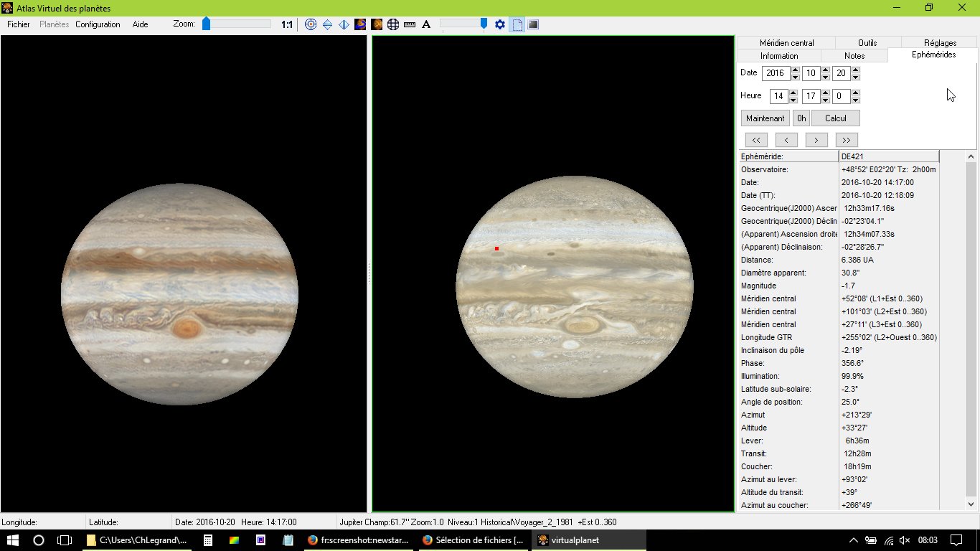The width and height of the screenshot is (980, 551).
Task: Click the seconds field showing 0
Action: [x=842, y=96]
